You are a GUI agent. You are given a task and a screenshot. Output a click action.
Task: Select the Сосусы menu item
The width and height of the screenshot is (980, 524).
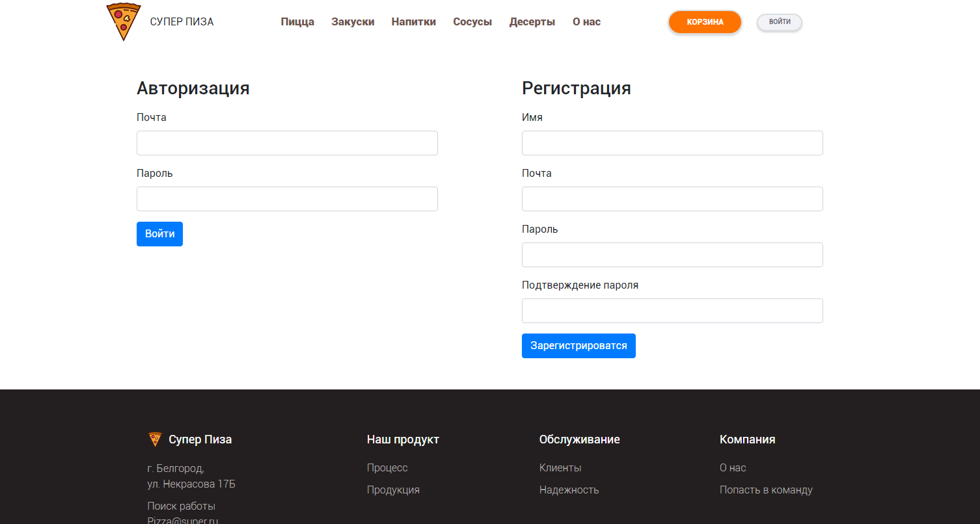click(x=472, y=21)
